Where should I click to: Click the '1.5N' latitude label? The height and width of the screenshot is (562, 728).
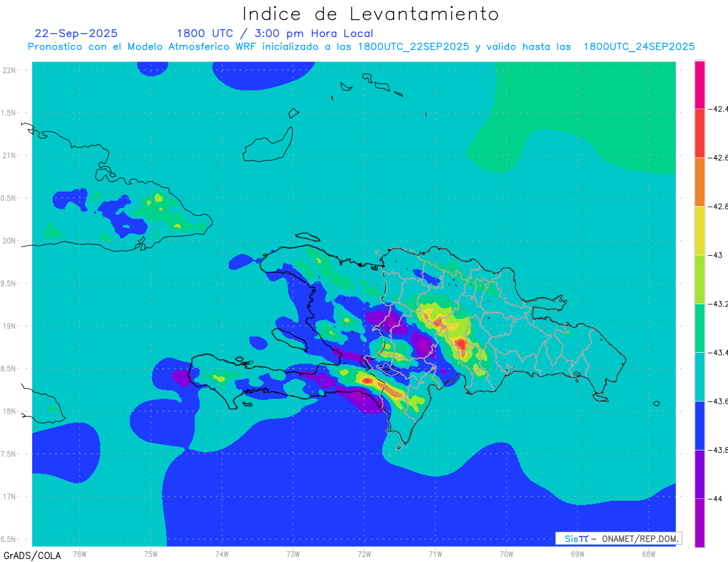8,113
